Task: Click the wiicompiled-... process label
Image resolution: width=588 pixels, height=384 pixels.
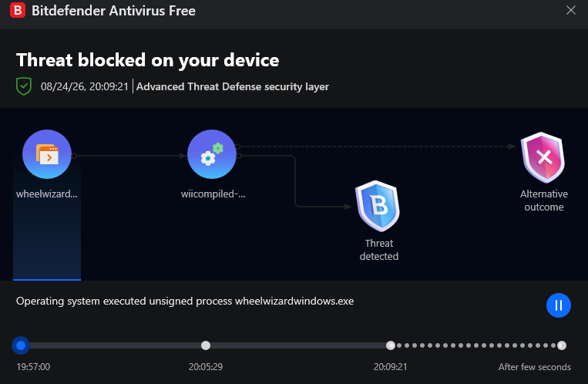Action: pyautogui.click(x=213, y=194)
